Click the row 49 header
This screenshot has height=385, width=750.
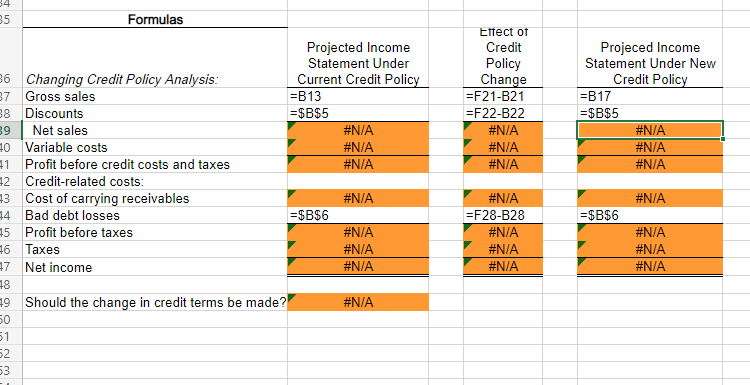point(11,302)
